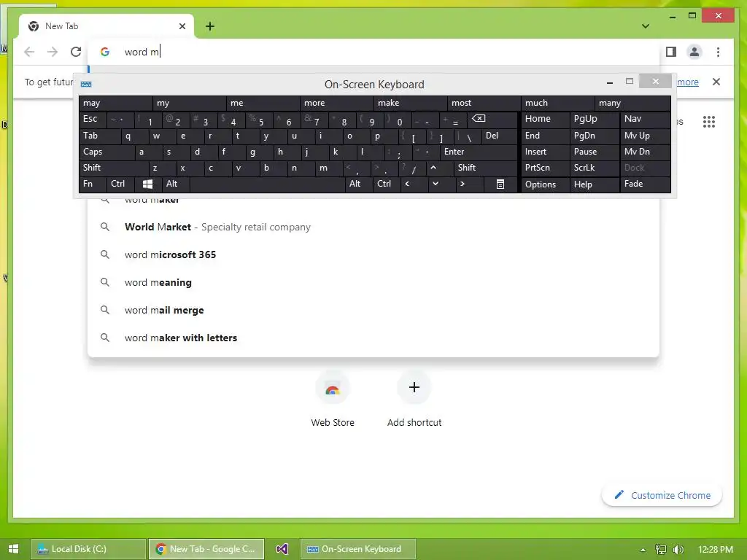Choose the "may" word prediction
The width and height of the screenshot is (747, 560).
(116, 103)
